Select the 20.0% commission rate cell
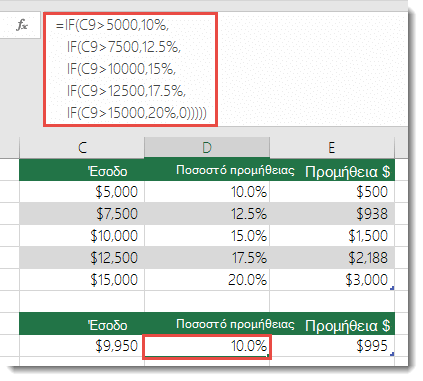 [207, 280]
